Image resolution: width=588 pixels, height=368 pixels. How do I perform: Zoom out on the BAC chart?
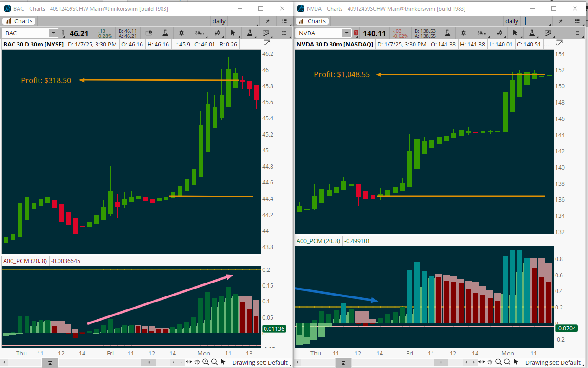[x=214, y=362]
